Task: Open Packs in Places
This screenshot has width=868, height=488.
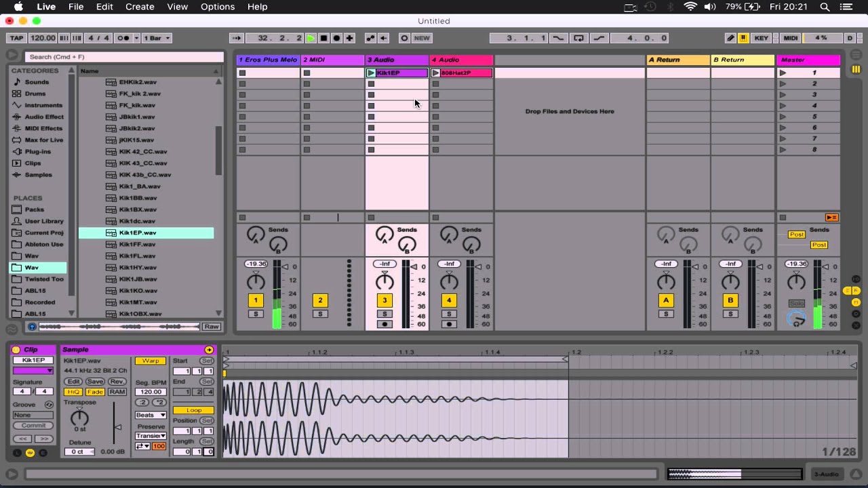Action: point(34,209)
